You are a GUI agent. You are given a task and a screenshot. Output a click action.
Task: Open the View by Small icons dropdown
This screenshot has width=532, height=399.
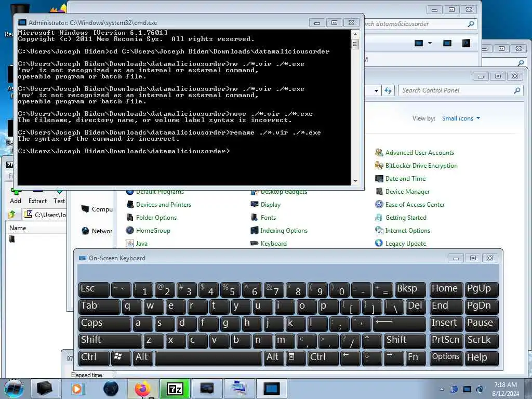[x=461, y=118]
